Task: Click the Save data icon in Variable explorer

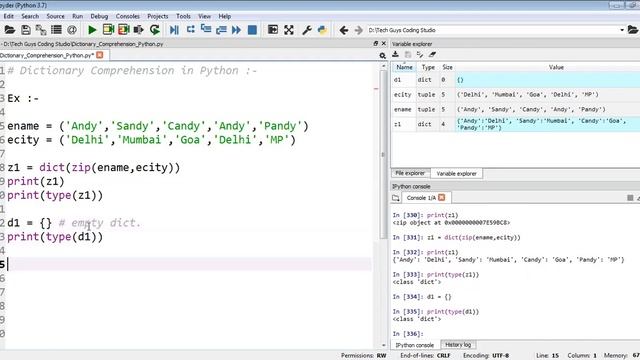Action: click(407, 54)
